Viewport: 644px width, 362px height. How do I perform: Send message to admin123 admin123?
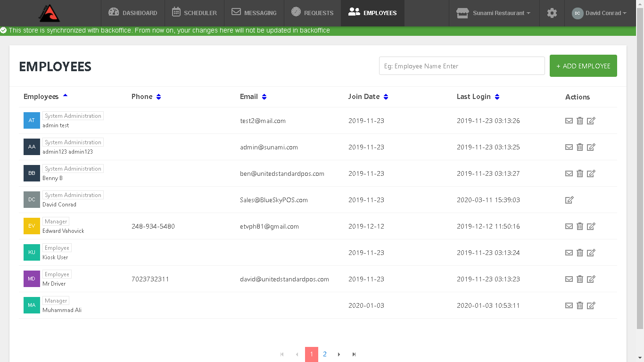pos(569,147)
